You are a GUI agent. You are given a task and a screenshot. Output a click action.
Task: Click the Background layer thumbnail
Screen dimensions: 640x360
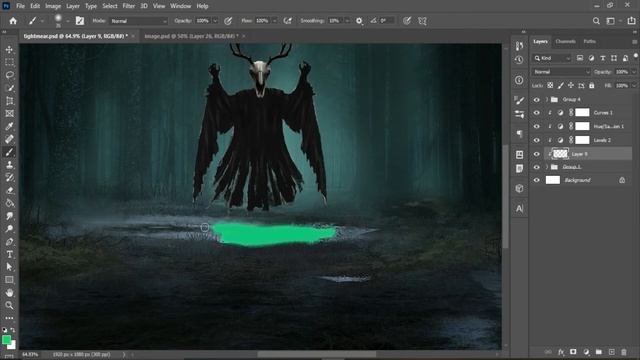pyautogui.click(x=553, y=180)
